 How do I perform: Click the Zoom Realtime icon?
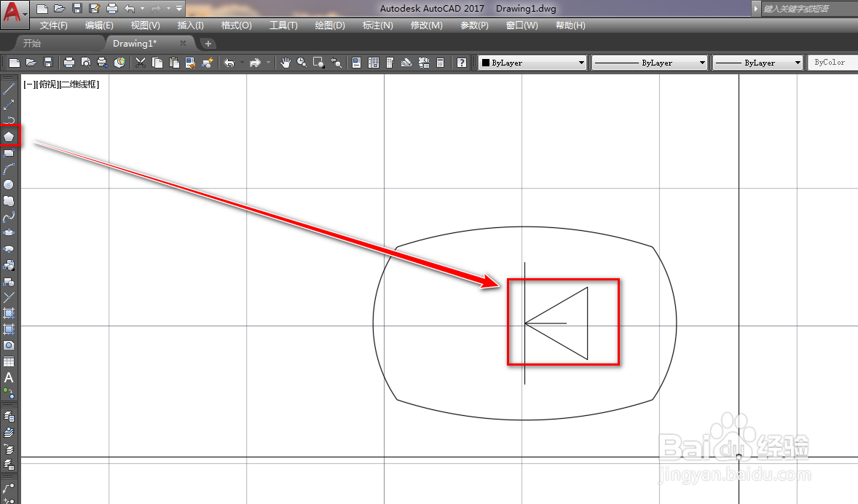[302, 63]
